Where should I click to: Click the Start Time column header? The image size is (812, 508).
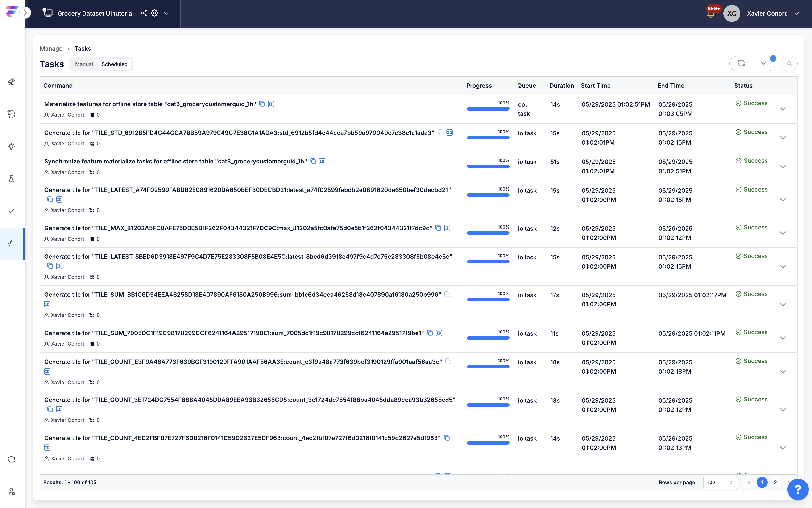(595, 86)
